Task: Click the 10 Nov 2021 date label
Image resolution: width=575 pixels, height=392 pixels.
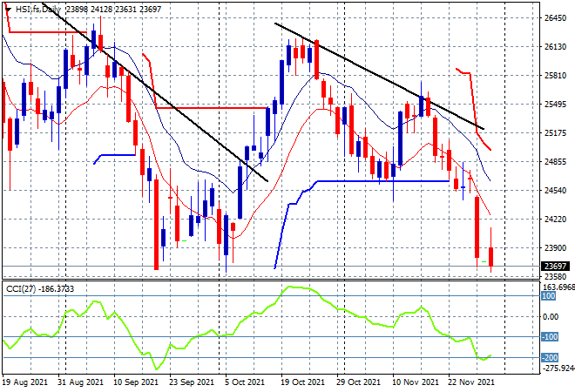Action: click(x=415, y=382)
